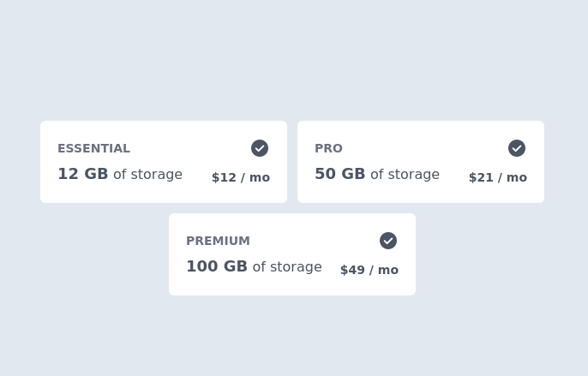Select the Pro storage plan card

pyautogui.click(x=421, y=162)
